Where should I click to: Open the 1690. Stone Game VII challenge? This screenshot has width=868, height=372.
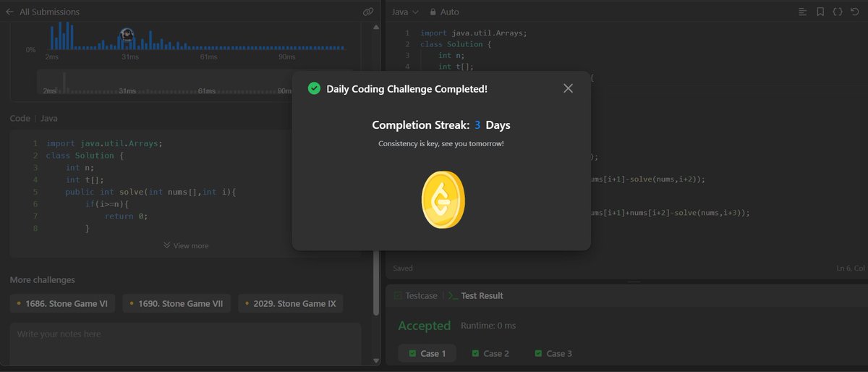pyautogui.click(x=176, y=303)
